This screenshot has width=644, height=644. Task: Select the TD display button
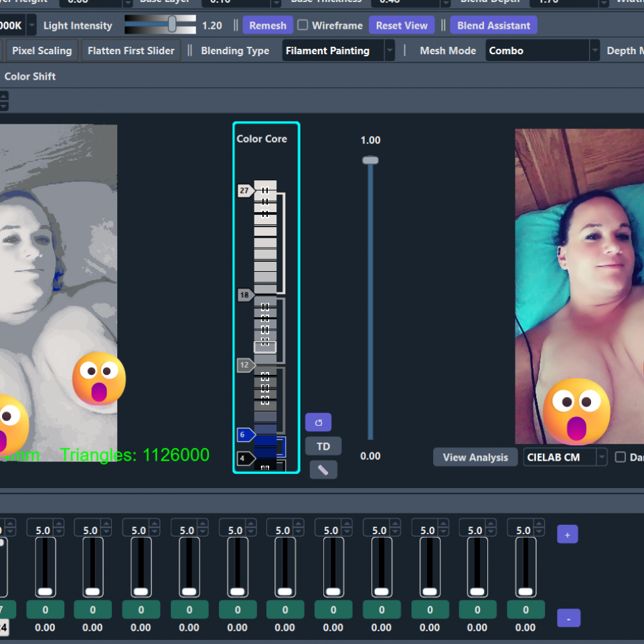click(x=323, y=446)
